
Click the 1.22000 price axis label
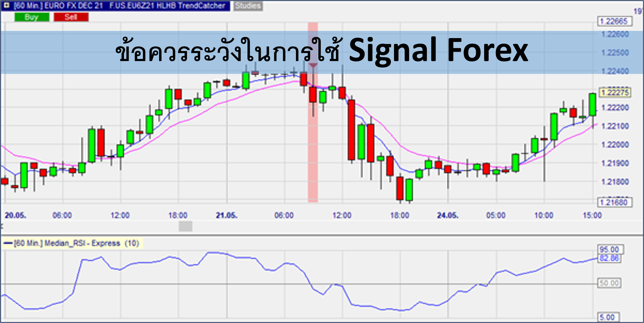coord(615,145)
